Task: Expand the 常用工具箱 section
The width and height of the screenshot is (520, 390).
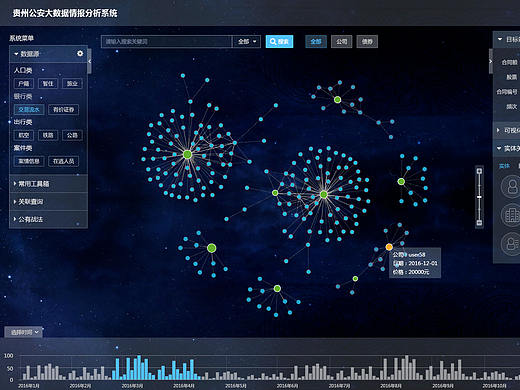Action: [x=48, y=184]
